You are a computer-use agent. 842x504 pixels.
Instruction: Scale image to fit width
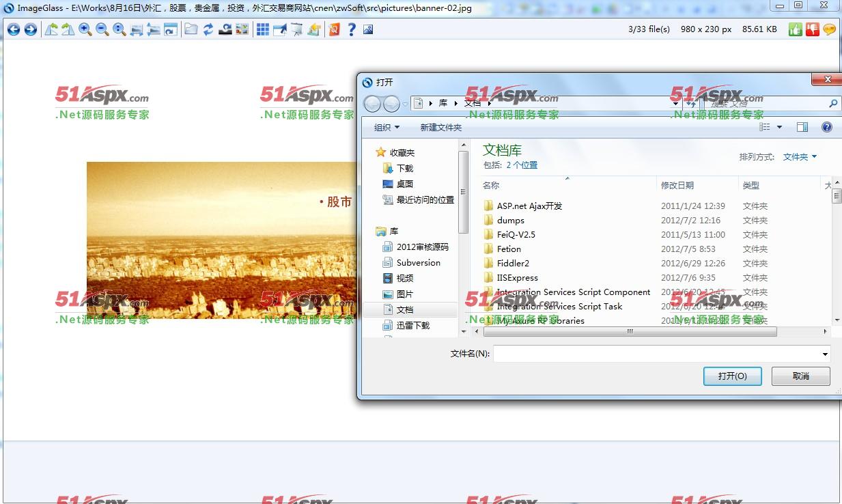click(x=137, y=29)
